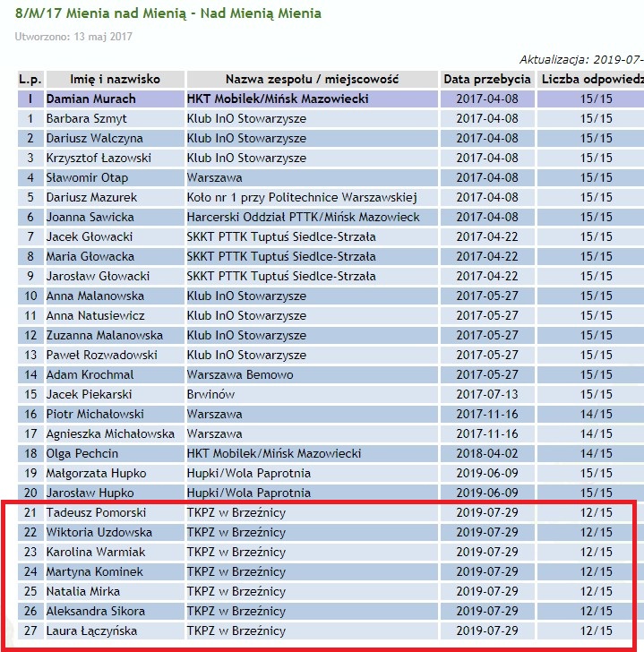Select the name Sławomir Otap
The width and height of the screenshot is (644, 652).
click(87, 177)
